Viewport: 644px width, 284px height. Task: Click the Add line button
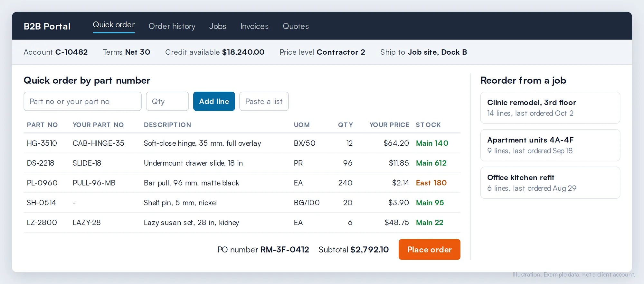point(214,101)
